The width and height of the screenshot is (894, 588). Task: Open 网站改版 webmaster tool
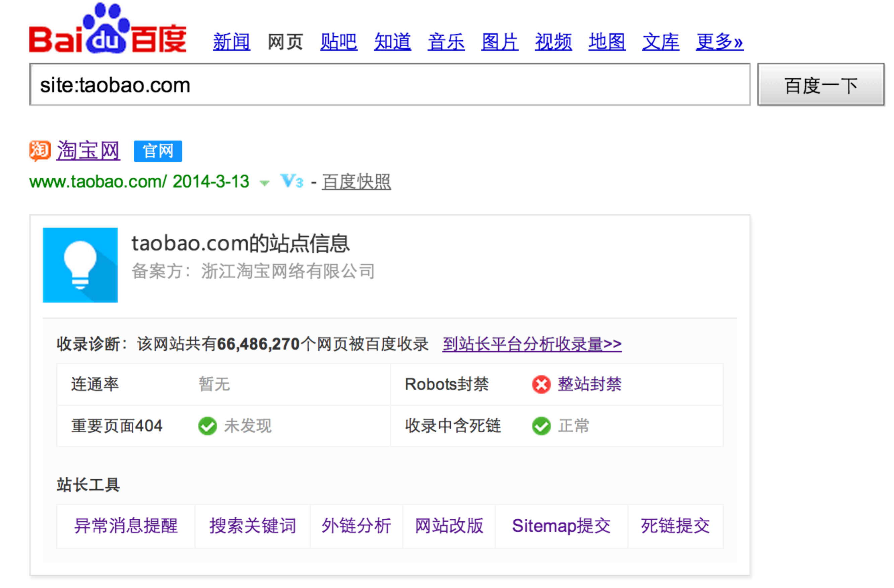coord(449,526)
